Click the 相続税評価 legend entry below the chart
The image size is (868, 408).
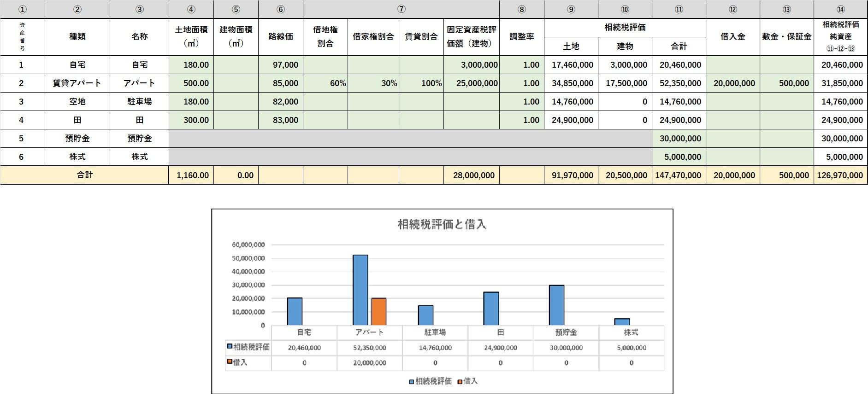(430, 381)
